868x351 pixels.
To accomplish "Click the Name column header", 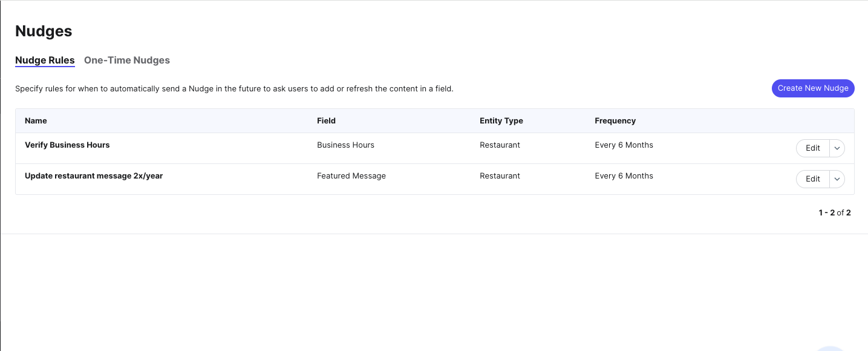I will 36,121.
